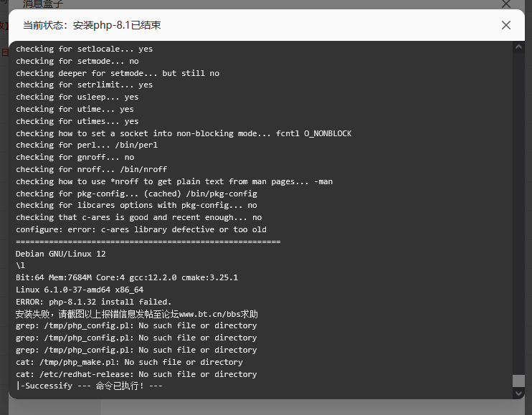Image resolution: width=532 pixels, height=415 pixels.
Task: Click the 'checking for usleep... yes' line
Action: point(77,97)
